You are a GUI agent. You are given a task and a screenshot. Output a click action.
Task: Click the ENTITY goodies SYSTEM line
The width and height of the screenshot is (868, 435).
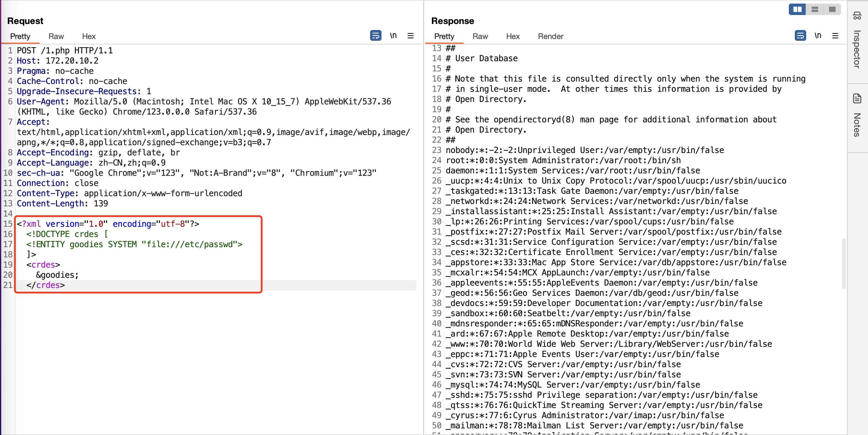click(134, 244)
